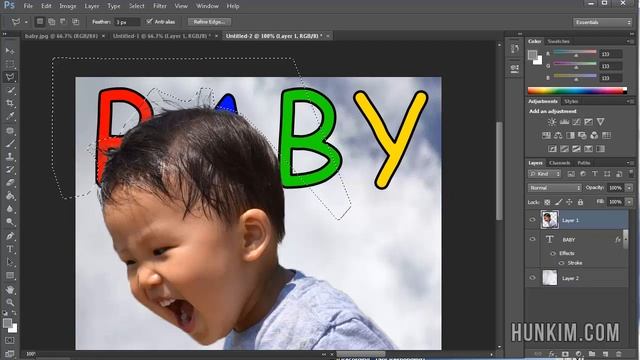Select the Eraser tool
Image resolution: width=640 pixels, height=360 pixels.
click(x=10, y=182)
